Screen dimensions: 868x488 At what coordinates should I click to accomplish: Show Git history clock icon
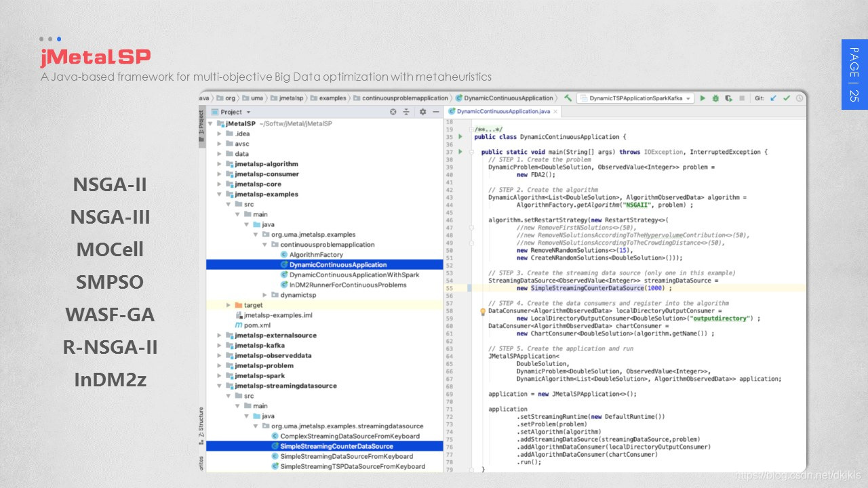[800, 98]
